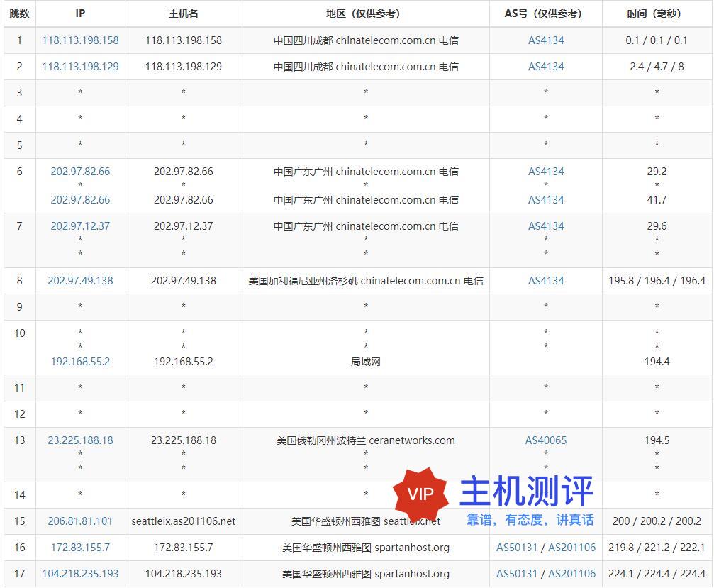Screen dimensions: 714x588
Task: Select the time value 29.6 in hop 7
Action: coord(657,226)
